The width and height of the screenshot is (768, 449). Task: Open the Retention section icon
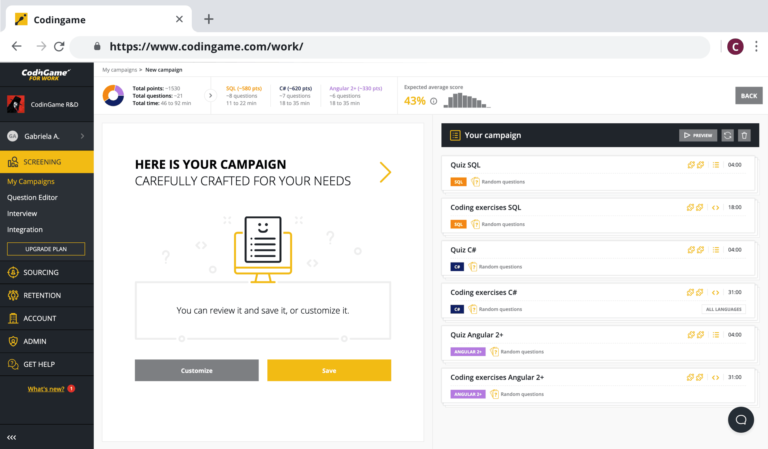(13, 295)
